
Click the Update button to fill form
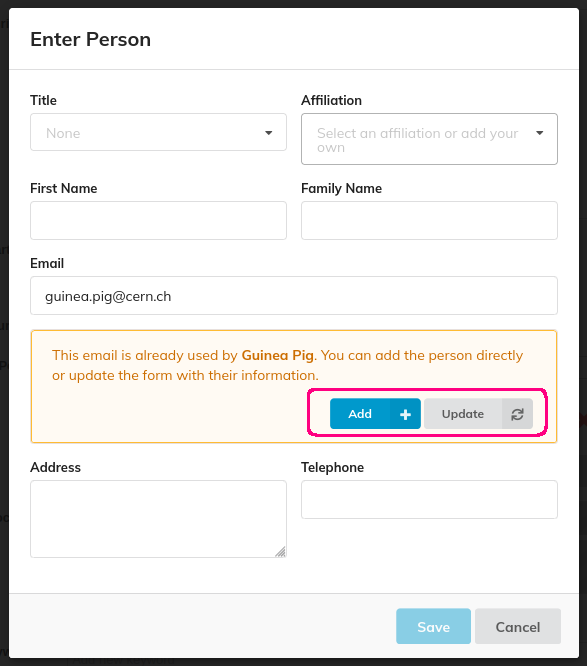(x=478, y=414)
